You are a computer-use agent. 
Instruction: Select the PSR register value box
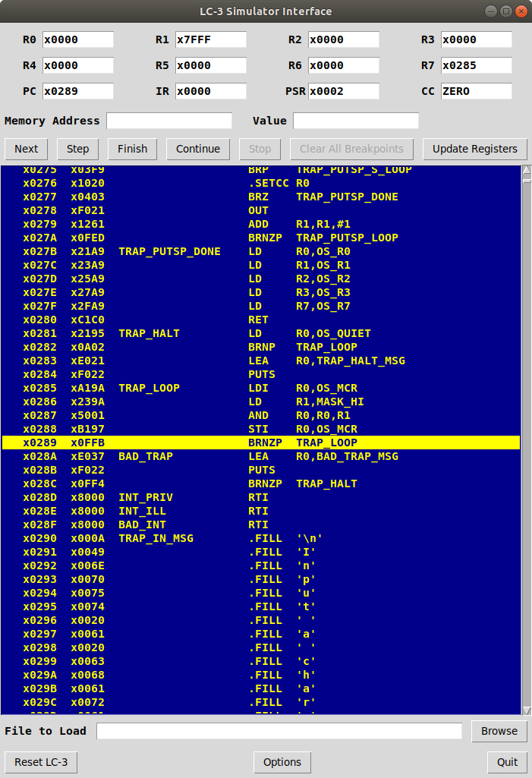343,91
